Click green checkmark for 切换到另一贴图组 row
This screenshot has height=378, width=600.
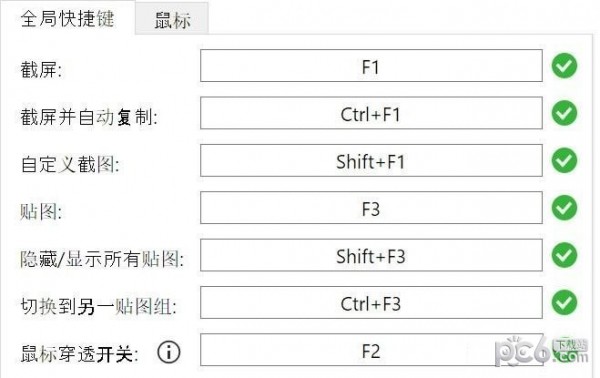coord(564,302)
